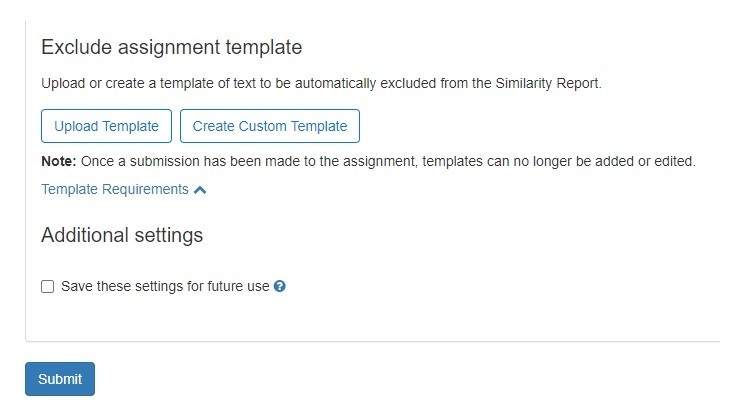730x404 pixels.
Task: Click the 'Upload or create a template' description text
Action: pos(200,84)
